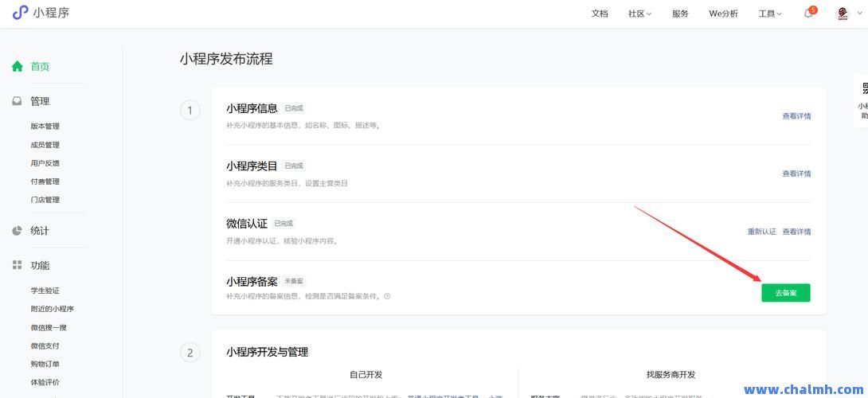Screen dimensions: 868x398
Task: View details for 小程序类目
Action: point(796,174)
